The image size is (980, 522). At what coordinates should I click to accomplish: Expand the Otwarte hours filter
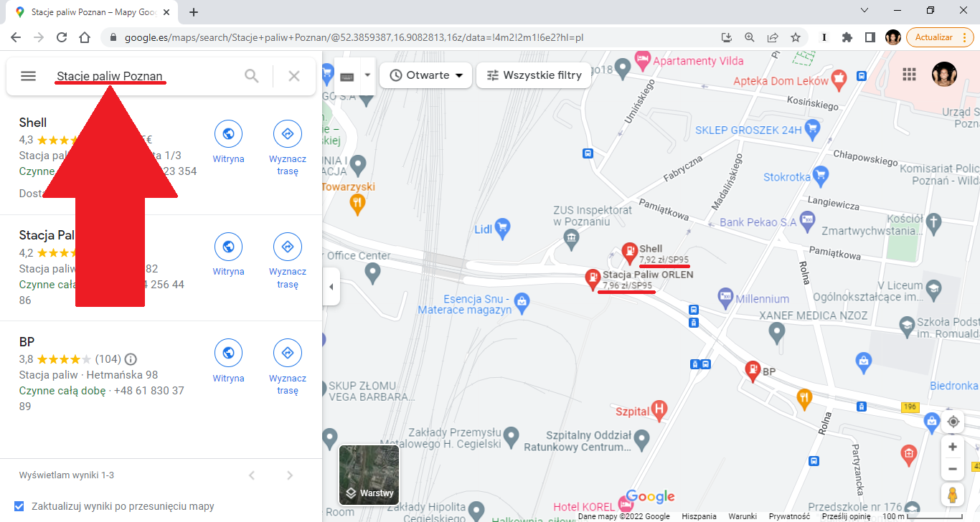coord(425,75)
